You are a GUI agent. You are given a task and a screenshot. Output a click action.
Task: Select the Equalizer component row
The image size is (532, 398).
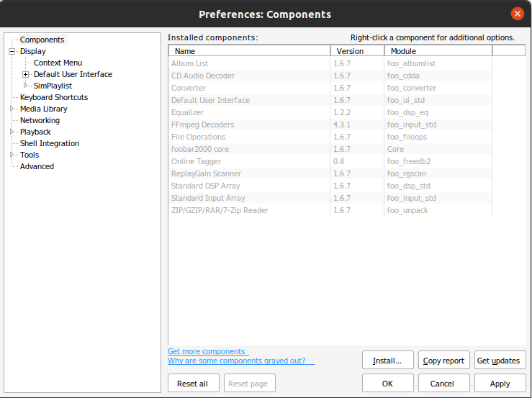point(330,112)
